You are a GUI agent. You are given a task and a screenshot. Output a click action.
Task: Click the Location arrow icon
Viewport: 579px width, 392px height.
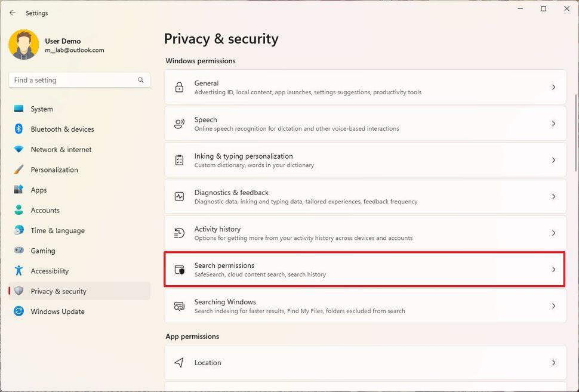(179, 363)
